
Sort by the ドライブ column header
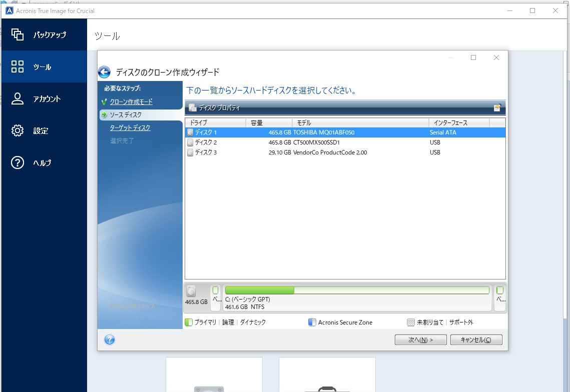pyautogui.click(x=215, y=123)
